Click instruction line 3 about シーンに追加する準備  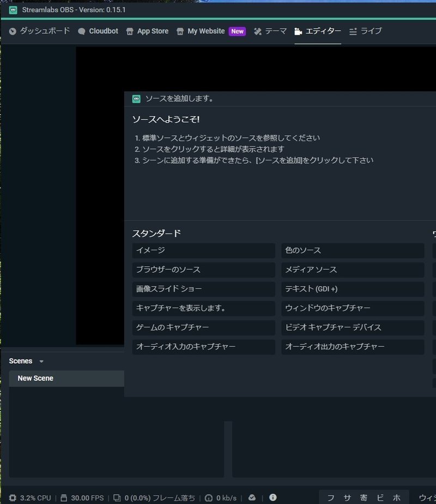[254, 160]
